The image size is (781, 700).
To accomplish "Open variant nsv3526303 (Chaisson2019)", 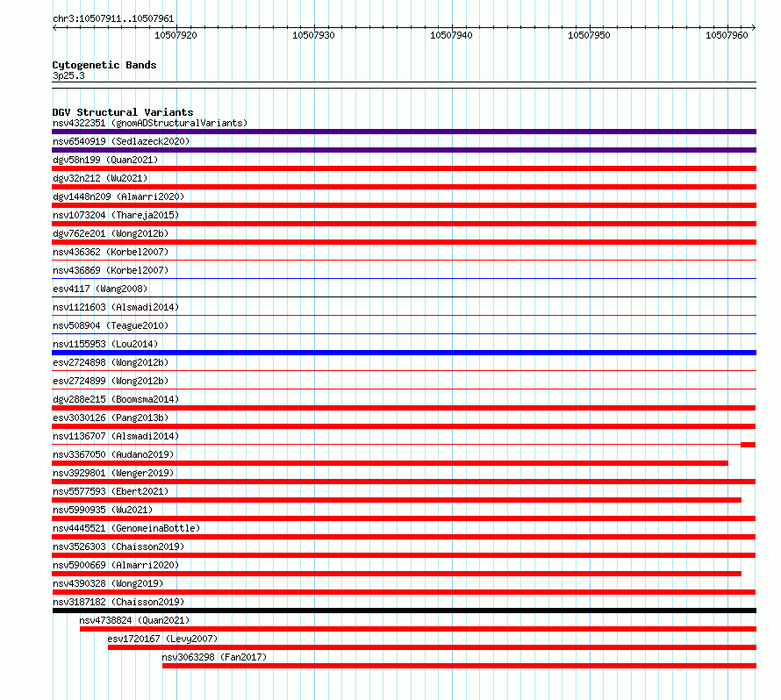I will [118, 546].
